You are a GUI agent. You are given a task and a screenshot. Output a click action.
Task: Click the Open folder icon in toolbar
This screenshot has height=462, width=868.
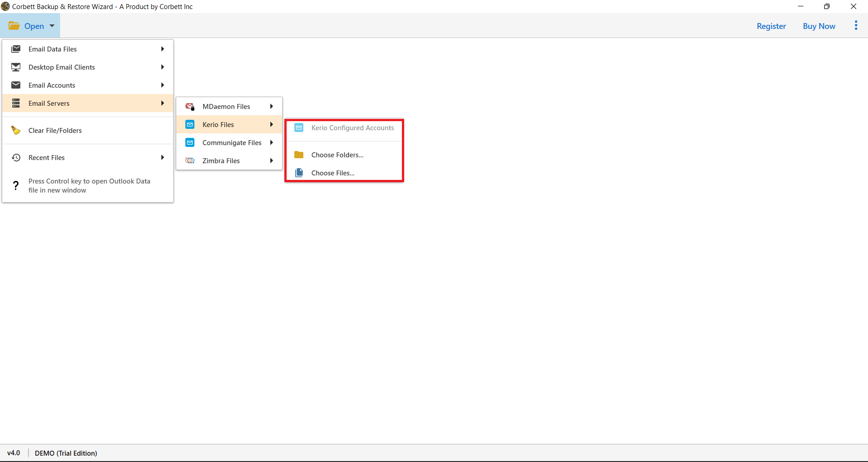click(x=14, y=26)
